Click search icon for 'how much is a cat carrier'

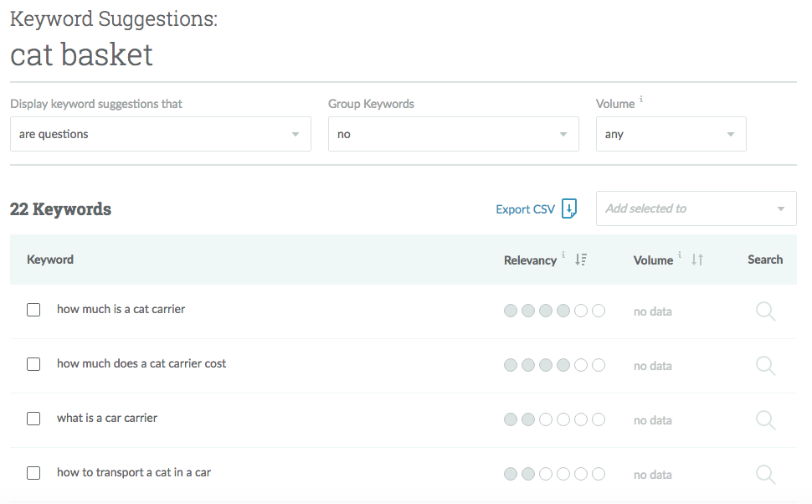point(765,311)
